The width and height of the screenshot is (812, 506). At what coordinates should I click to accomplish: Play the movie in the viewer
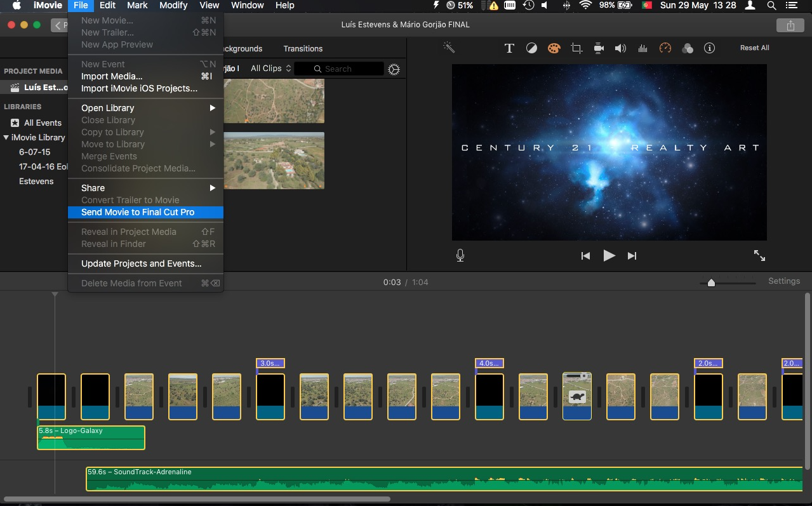coord(609,255)
